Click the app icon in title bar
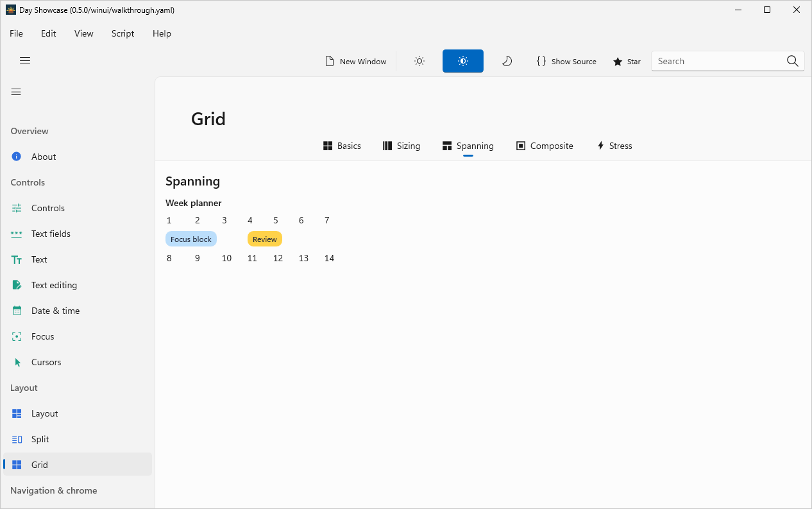The height and width of the screenshot is (509, 812). [11, 10]
